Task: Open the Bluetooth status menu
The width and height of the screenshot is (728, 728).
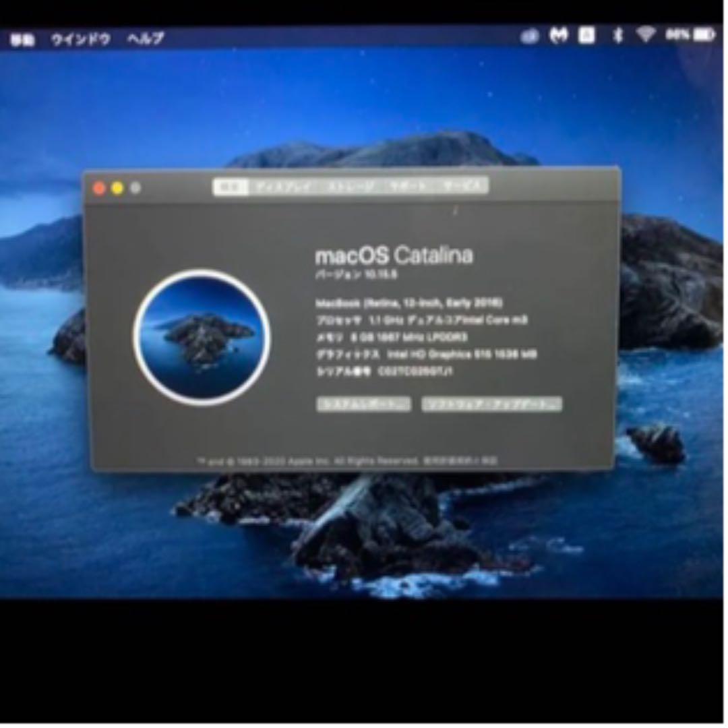Action: (617, 35)
